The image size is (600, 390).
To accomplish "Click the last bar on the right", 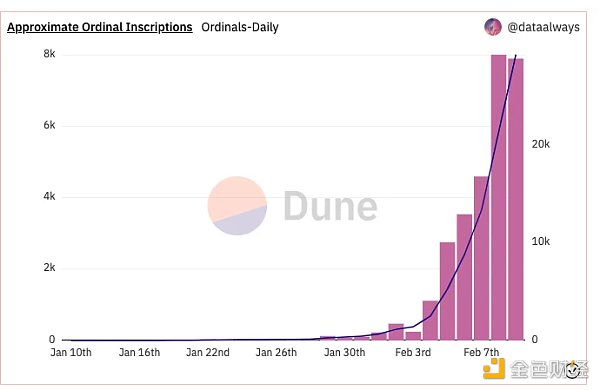I will 516,199.
